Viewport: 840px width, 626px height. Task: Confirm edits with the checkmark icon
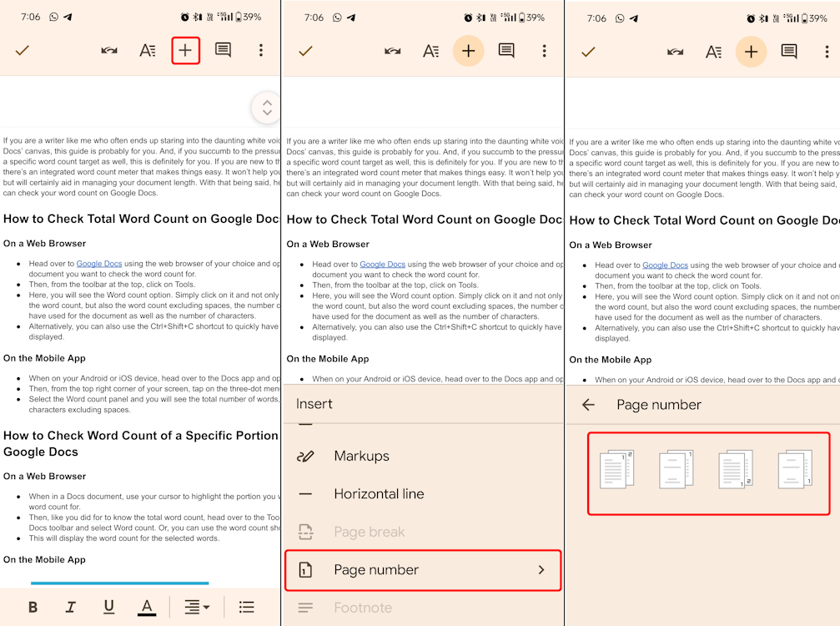(x=23, y=50)
